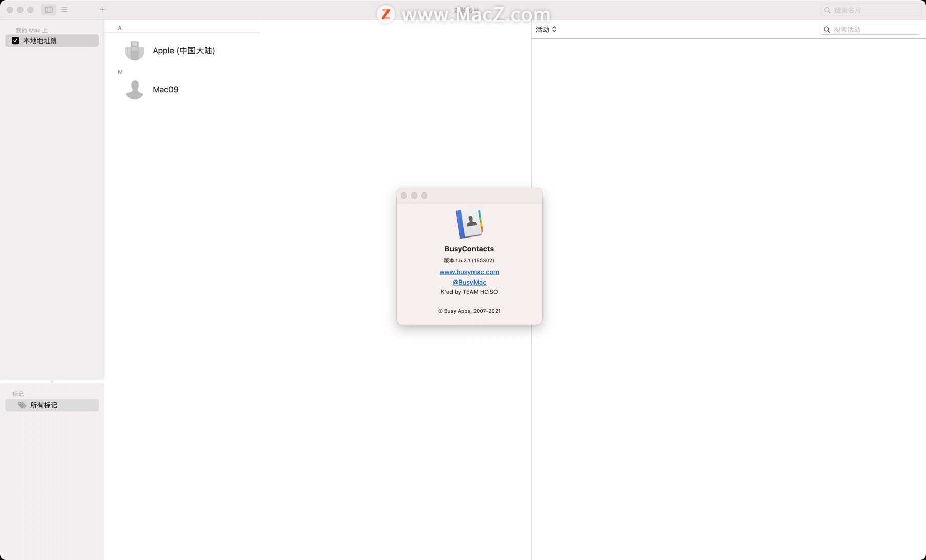Screen dimensions: 926x560
Task: Click the tag icon beside 所有标记
Action: (x=22, y=405)
